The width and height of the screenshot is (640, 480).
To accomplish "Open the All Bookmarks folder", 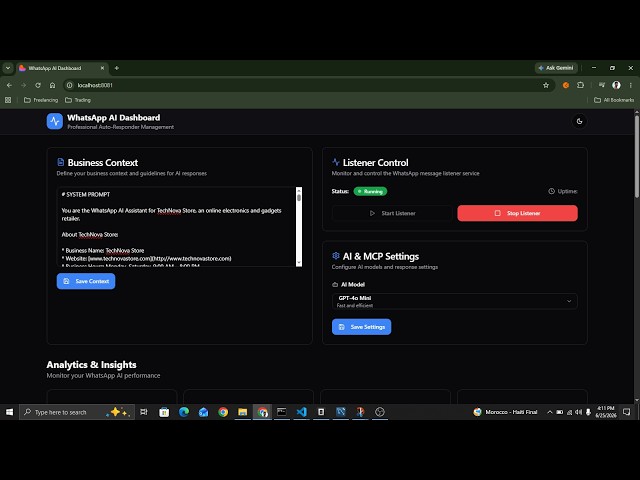I will [614, 100].
